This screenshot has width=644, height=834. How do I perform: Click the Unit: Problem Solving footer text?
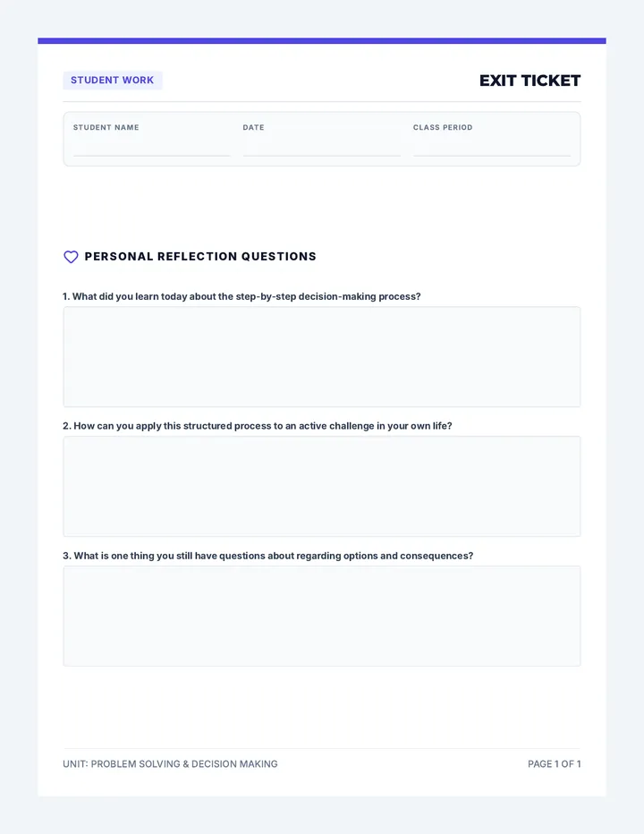tap(170, 764)
